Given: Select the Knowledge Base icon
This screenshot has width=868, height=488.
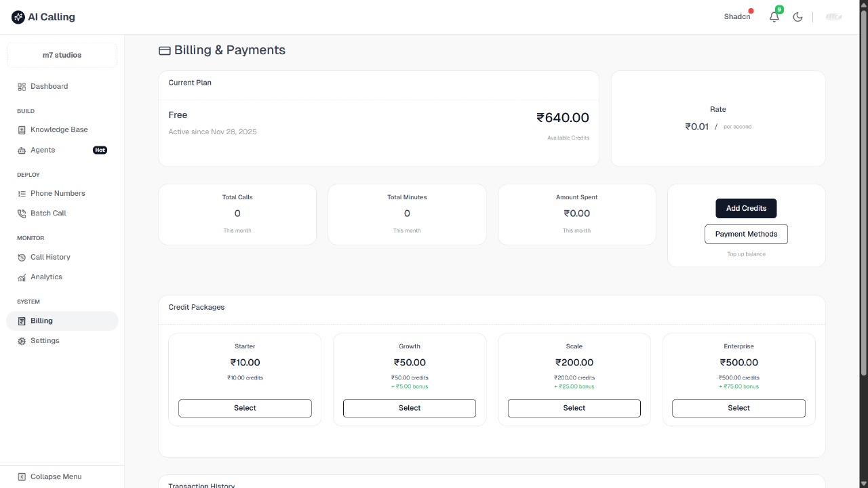Looking at the screenshot, I should 21,129.
